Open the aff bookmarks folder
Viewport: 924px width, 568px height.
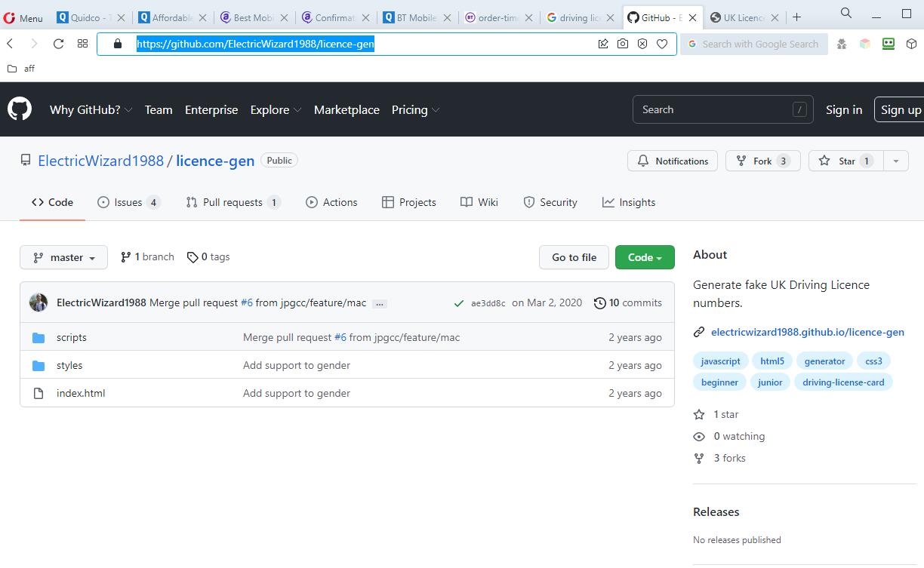[x=21, y=69]
